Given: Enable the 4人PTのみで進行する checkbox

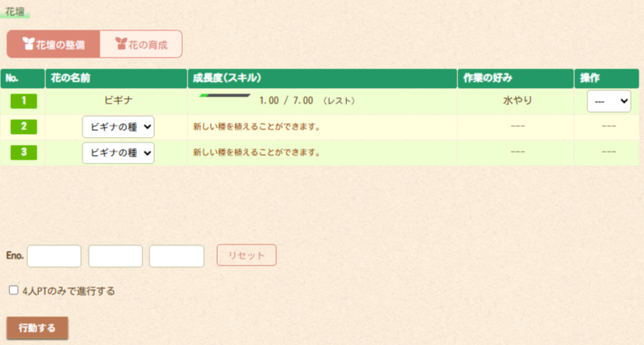Looking at the screenshot, I should point(13,290).
